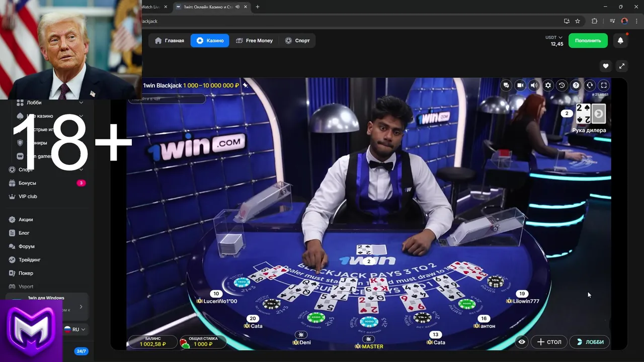Open USDT currency dropdown
Screen dimensions: 644x362
554,38
